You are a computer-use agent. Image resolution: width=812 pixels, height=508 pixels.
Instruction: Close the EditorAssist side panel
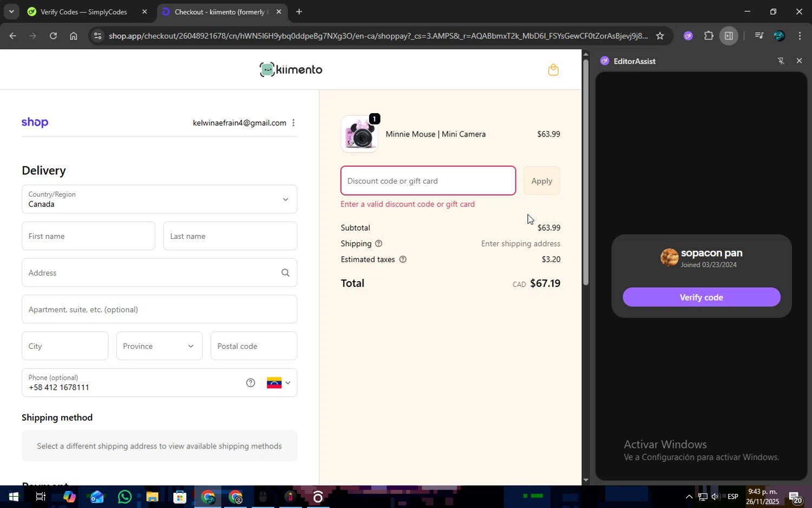click(799, 61)
